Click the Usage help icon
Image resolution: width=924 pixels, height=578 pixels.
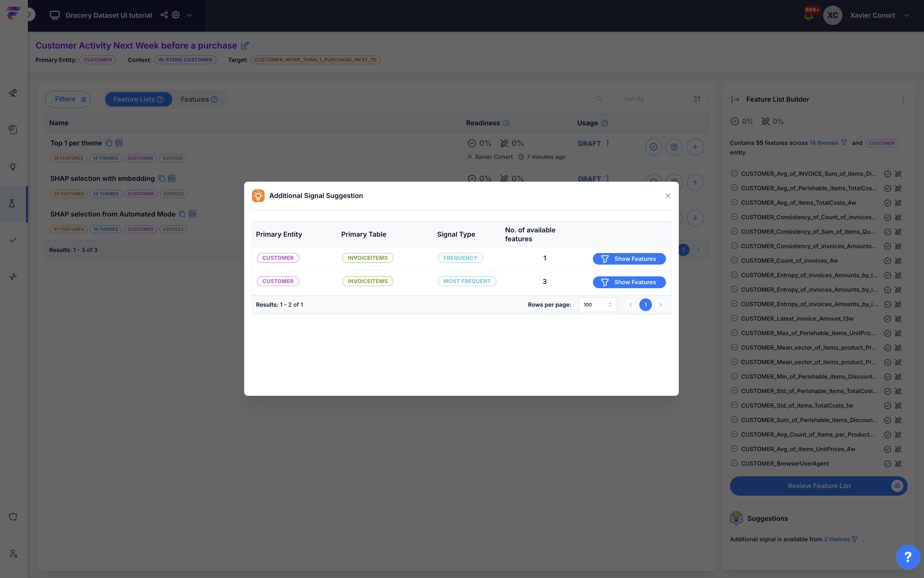tap(604, 123)
